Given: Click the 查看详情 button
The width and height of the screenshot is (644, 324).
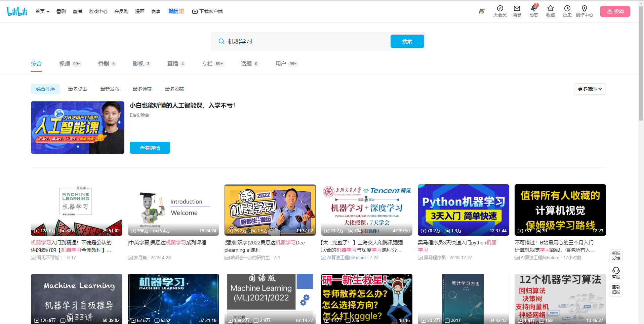Looking at the screenshot, I should click(x=150, y=148).
